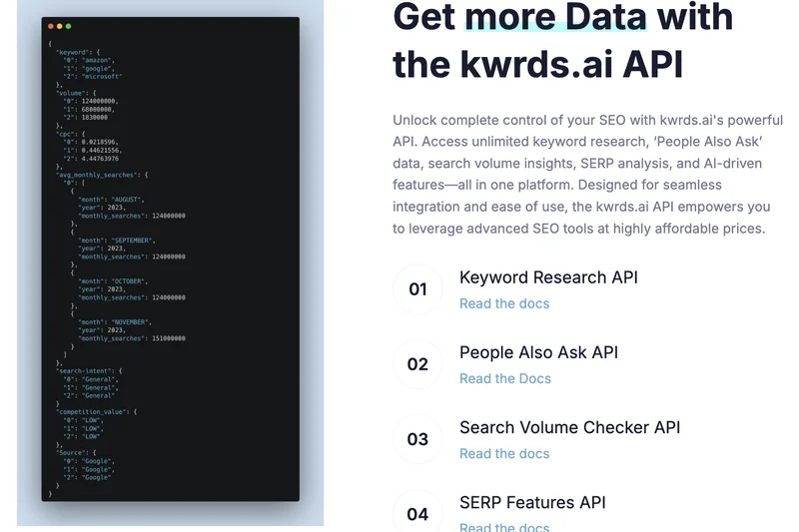Click the "amazon" value in code
Screen dimensions: 799x532
pos(96,60)
